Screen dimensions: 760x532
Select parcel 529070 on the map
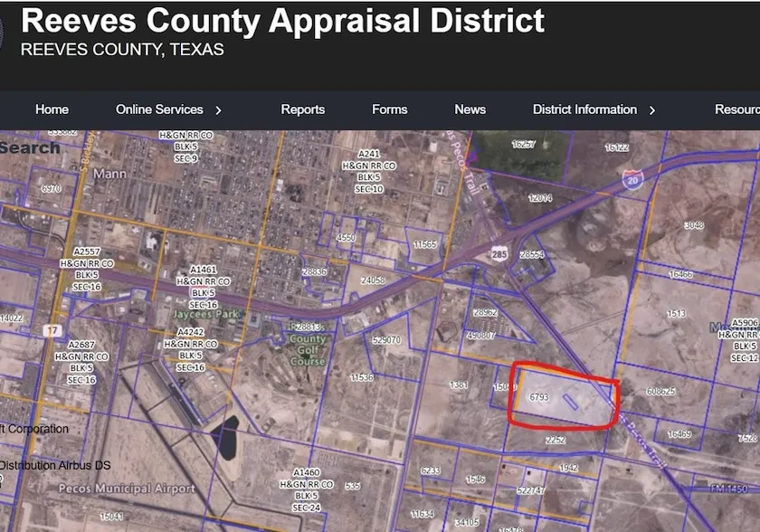[386, 340]
